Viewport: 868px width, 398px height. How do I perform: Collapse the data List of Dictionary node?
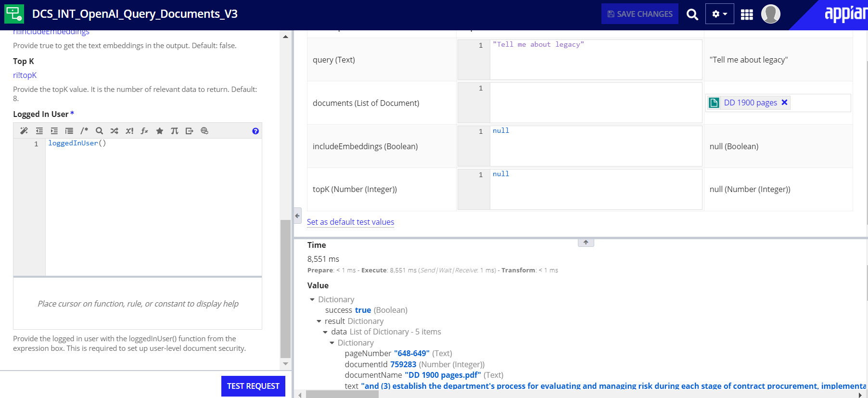[x=325, y=332]
